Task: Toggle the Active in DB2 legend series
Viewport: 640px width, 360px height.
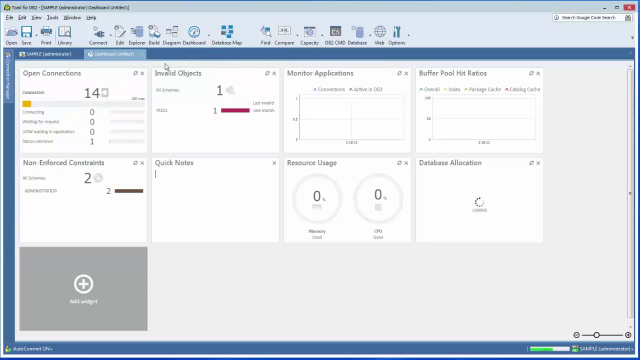Action: pos(365,89)
